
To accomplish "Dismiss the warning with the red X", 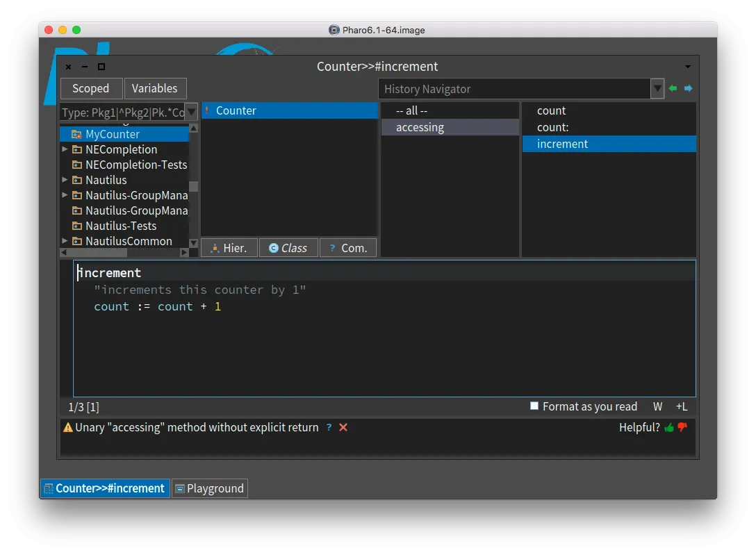I will 343,427.
